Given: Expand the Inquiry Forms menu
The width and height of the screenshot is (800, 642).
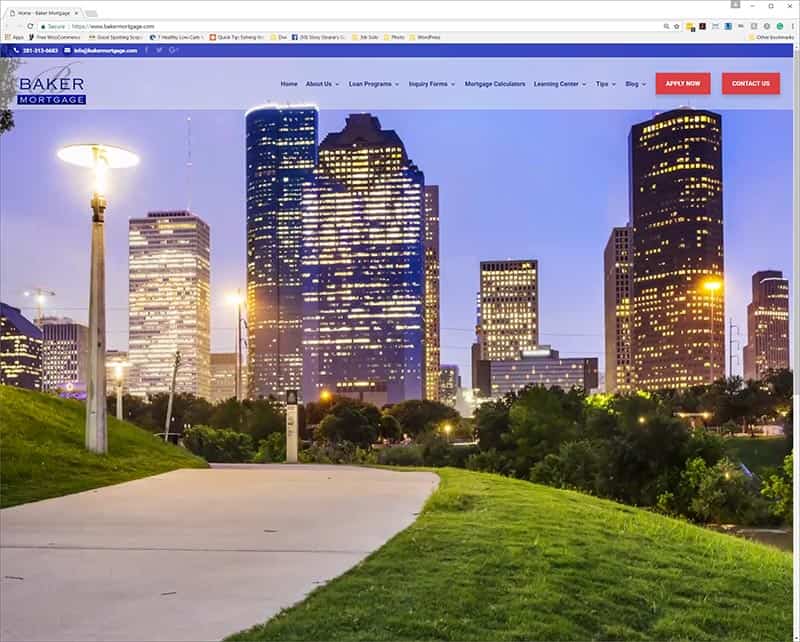Looking at the screenshot, I should click(431, 84).
